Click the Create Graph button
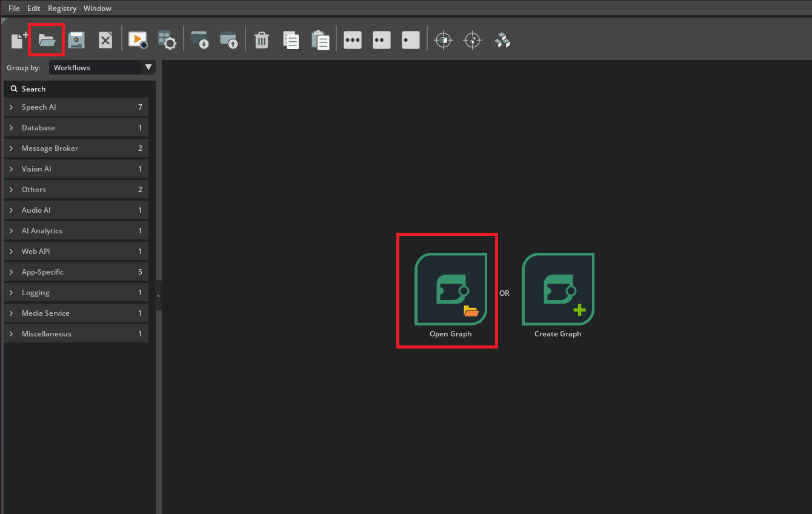The height and width of the screenshot is (514, 812). pyautogui.click(x=557, y=290)
